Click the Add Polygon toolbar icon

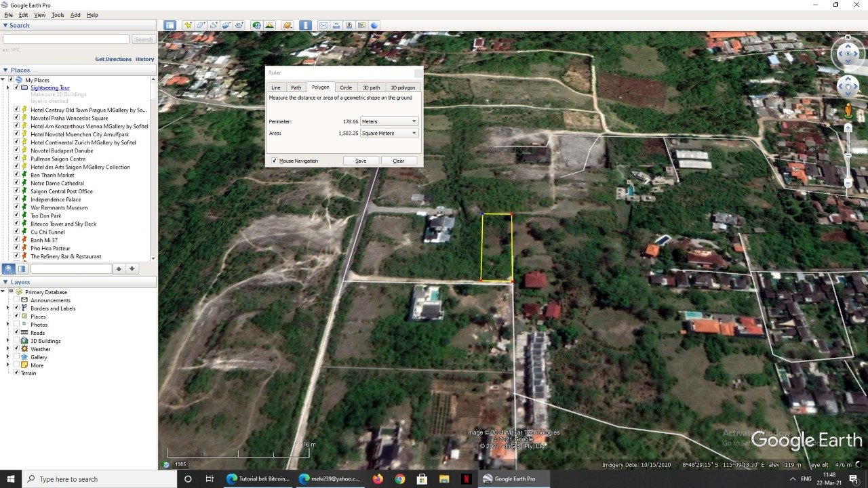pyautogui.click(x=201, y=26)
